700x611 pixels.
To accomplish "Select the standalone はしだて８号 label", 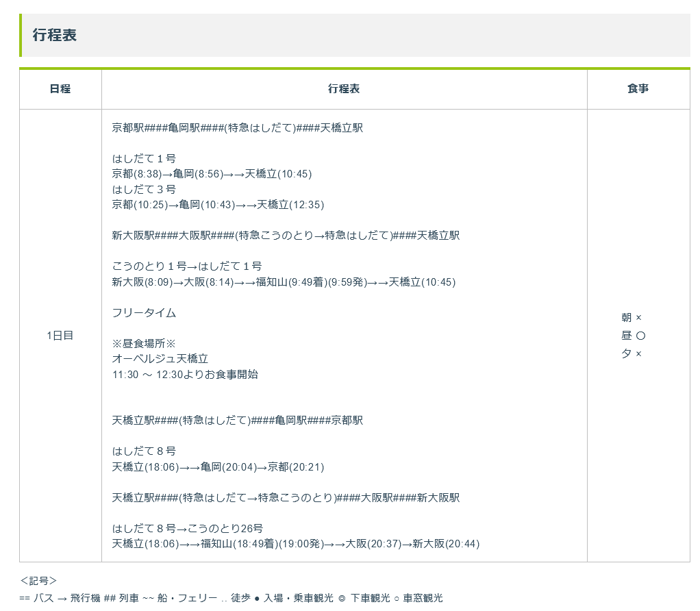I will pos(144,451).
